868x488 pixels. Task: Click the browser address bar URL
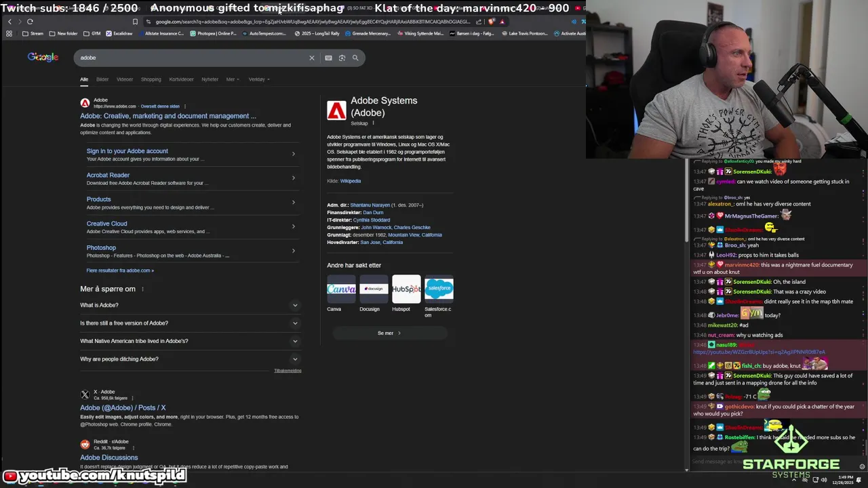click(x=312, y=22)
